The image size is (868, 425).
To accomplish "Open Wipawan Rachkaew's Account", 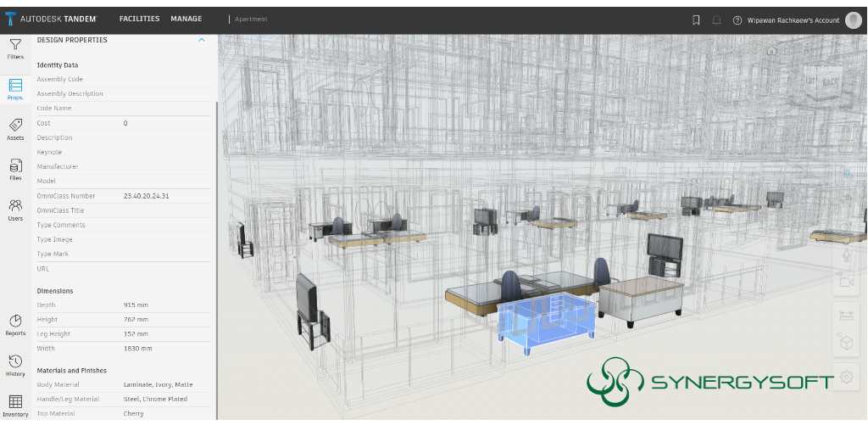I will [x=793, y=20].
